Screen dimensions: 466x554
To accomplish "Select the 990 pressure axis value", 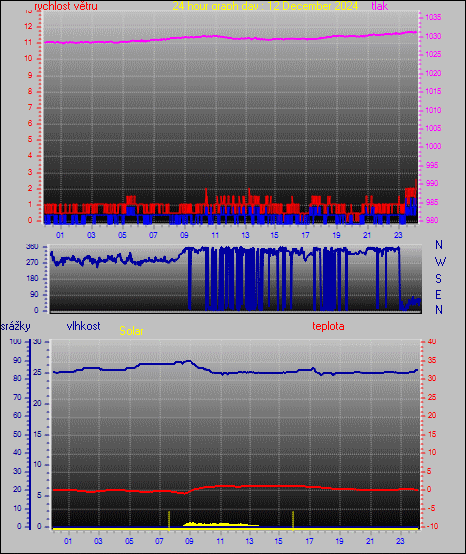I will click(x=432, y=183).
